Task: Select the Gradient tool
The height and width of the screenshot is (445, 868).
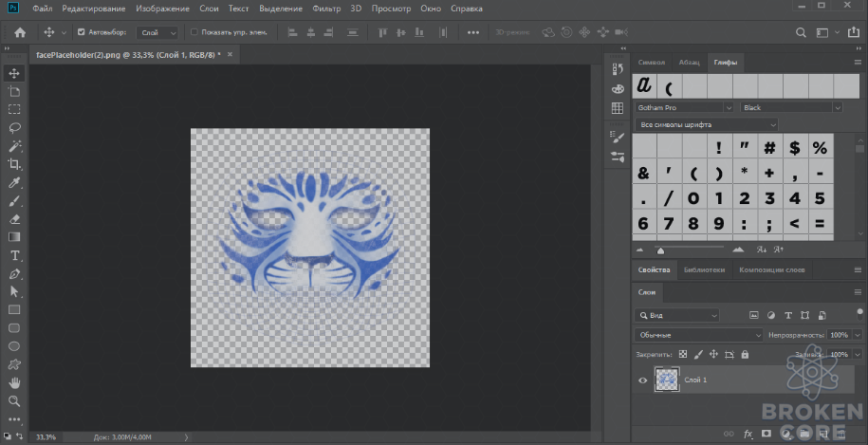Action: (14, 237)
